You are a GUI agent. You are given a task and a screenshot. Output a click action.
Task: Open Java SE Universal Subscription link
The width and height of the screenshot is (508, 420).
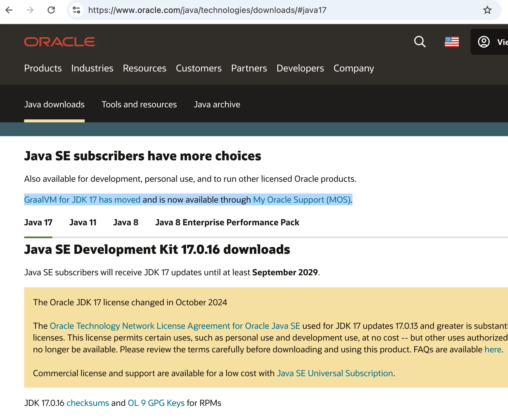pos(335,373)
